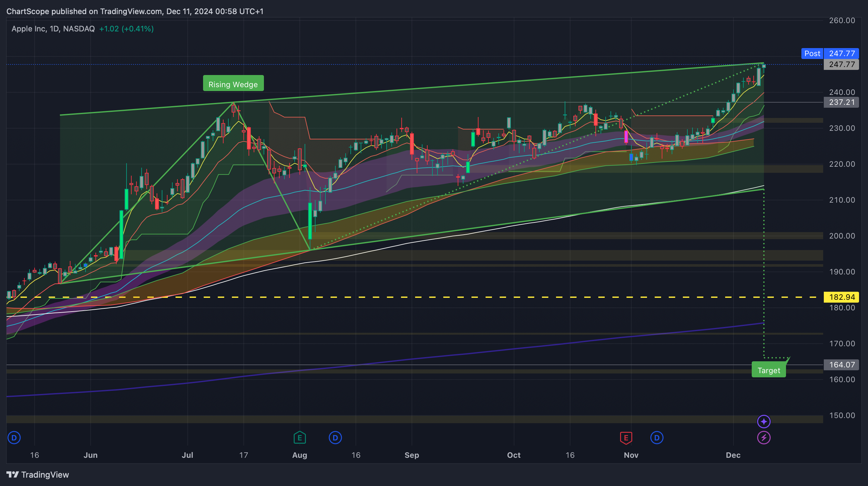868x486 pixels.
Task: Select the Rising Wedge pattern label
Action: pyautogui.click(x=233, y=84)
